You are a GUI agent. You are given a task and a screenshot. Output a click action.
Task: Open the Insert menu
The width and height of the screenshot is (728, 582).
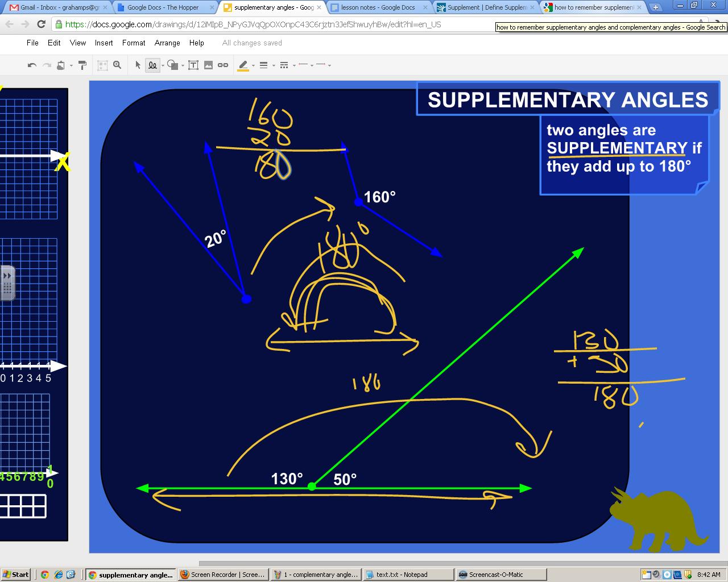pyautogui.click(x=104, y=43)
